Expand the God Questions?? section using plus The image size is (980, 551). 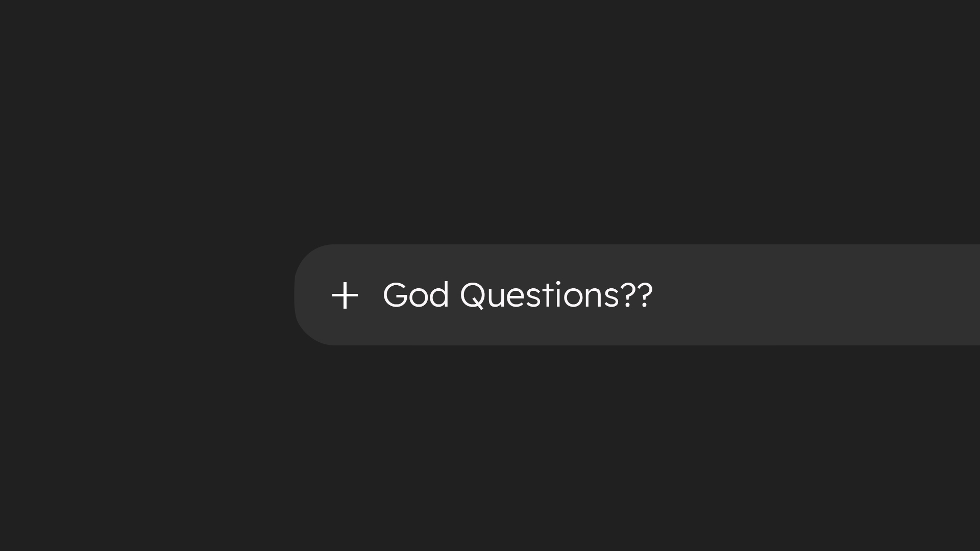(345, 295)
